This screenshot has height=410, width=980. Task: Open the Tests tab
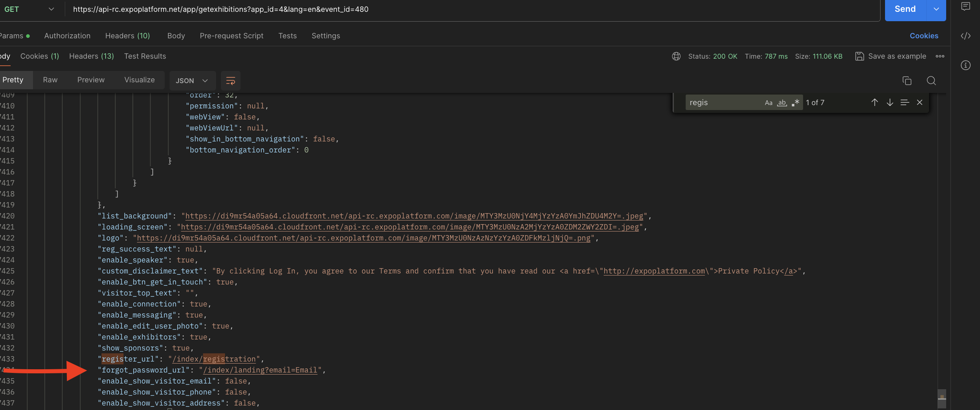(x=287, y=36)
